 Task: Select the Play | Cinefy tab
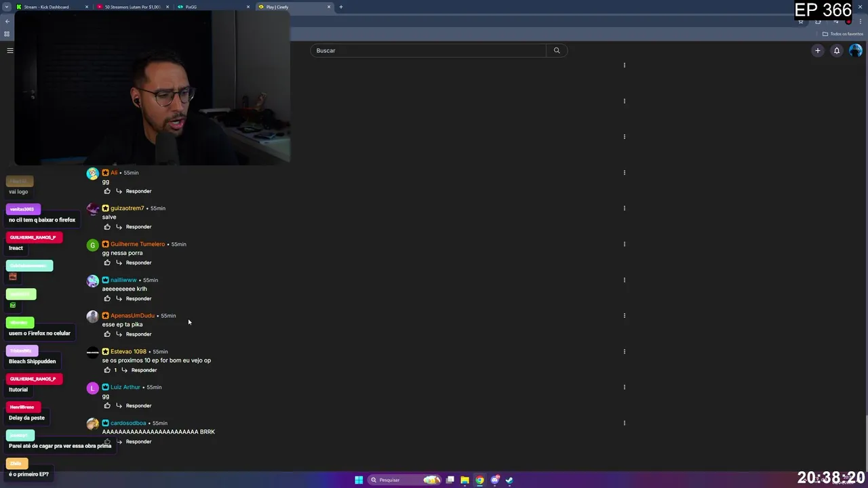tap(294, 7)
